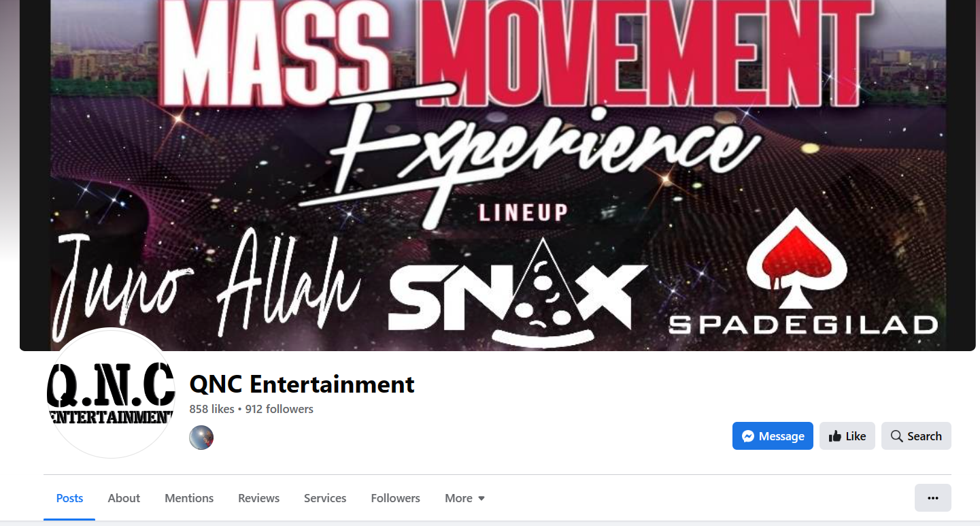980x526 pixels.
Task: Switch to the About tab
Action: pyautogui.click(x=124, y=498)
